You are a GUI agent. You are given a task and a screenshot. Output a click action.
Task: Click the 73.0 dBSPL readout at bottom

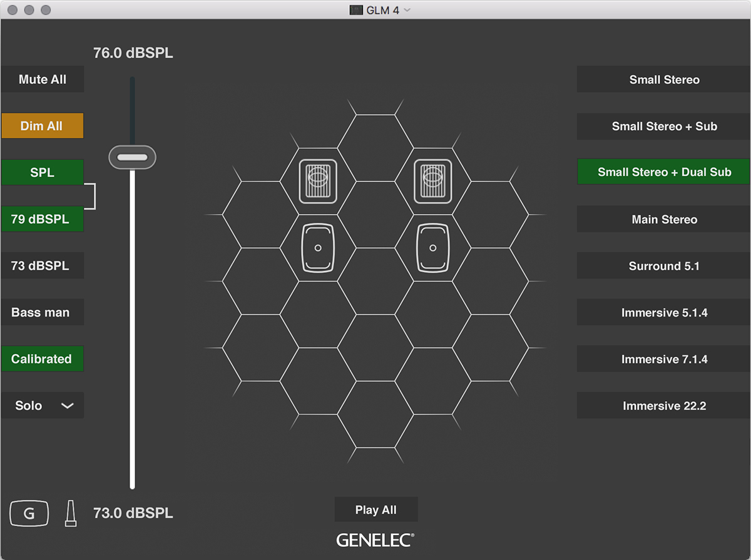point(133,513)
